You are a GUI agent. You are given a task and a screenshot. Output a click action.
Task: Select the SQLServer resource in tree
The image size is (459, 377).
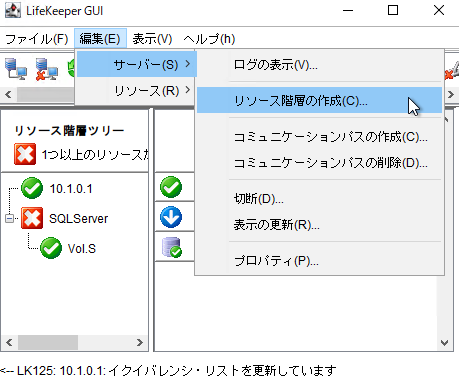tap(79, 219)
